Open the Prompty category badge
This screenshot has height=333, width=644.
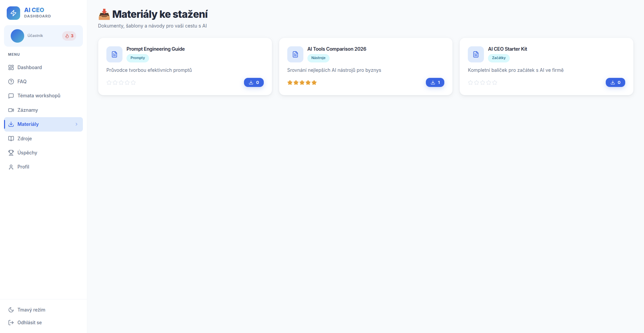tap(137, 58)
